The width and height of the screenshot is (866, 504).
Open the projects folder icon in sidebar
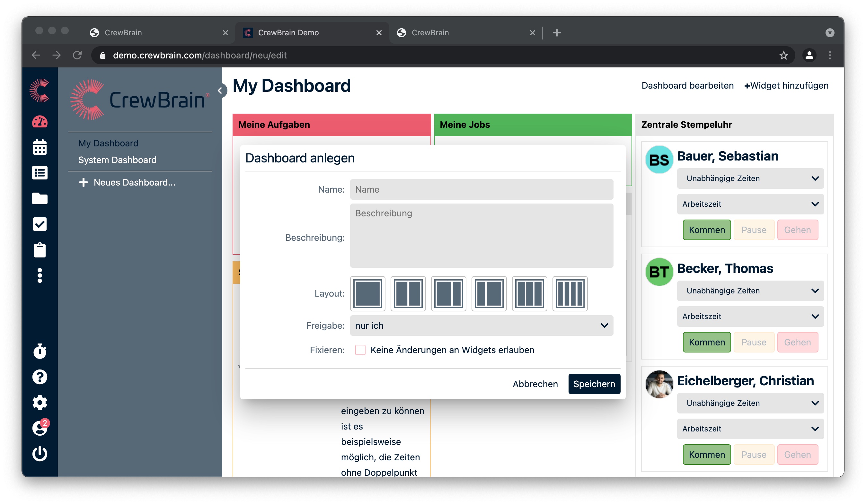[x=40, y=198]
